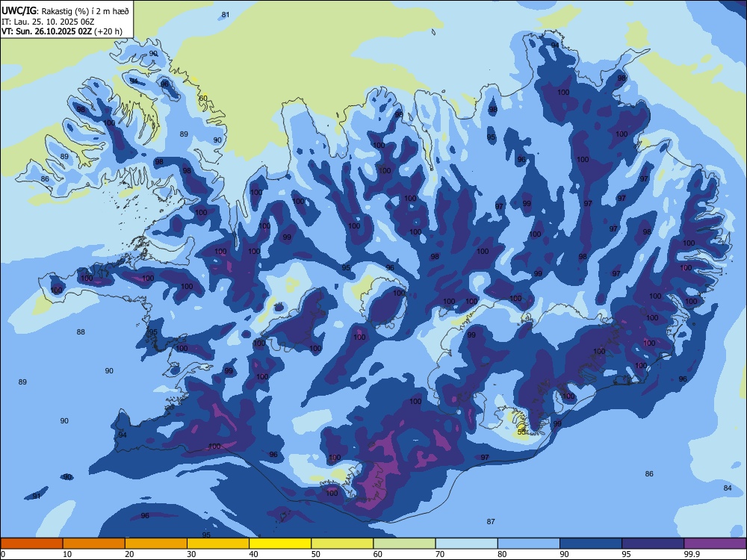Select the '20' legend tick label
Image resolution: width=747 pixels, height=560 pixels.
click(129, 554)
